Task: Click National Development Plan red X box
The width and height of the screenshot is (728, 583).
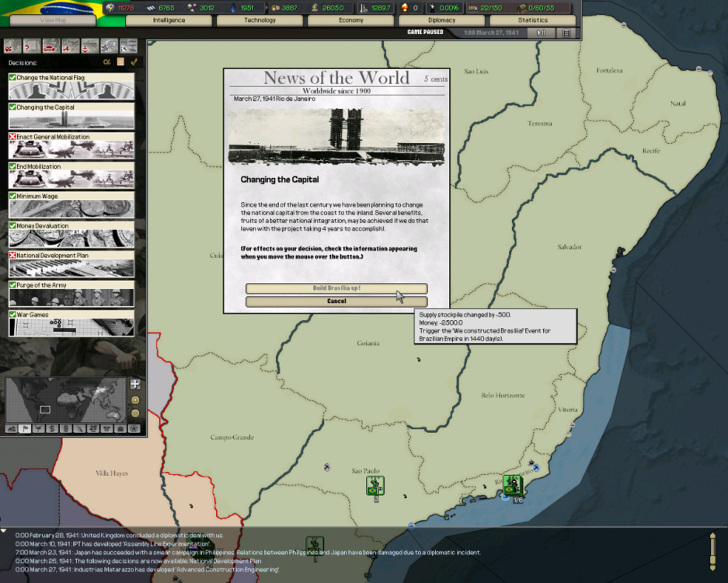Action: [x=12, y=255]
